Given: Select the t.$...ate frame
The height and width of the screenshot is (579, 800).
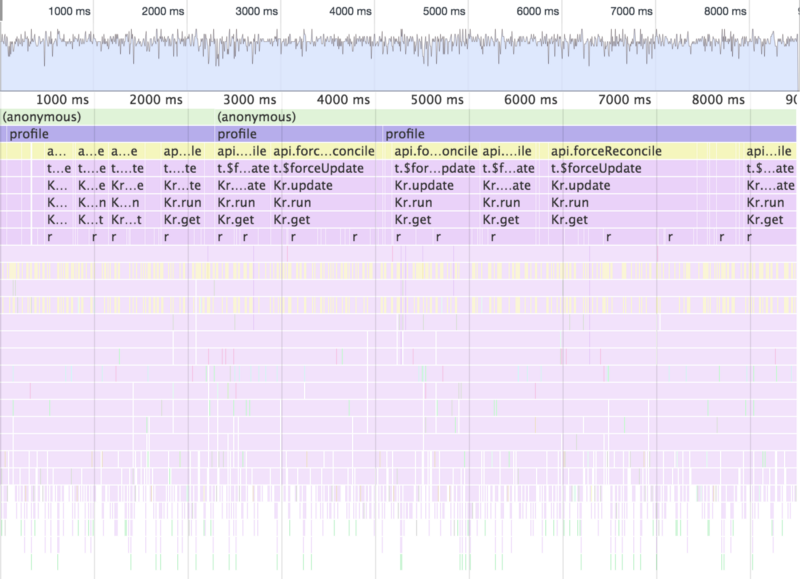Looking at the screenshot, I should pyautogui.click(x=770, y=168).
